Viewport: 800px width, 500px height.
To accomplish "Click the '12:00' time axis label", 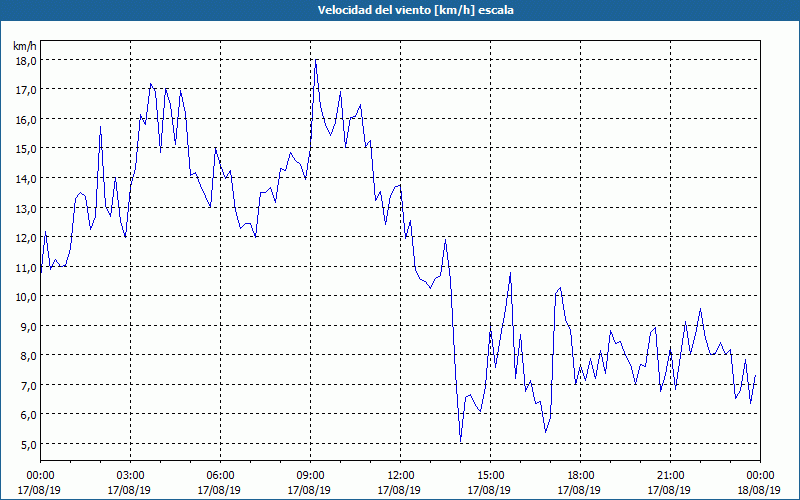I will coord(401,476).
